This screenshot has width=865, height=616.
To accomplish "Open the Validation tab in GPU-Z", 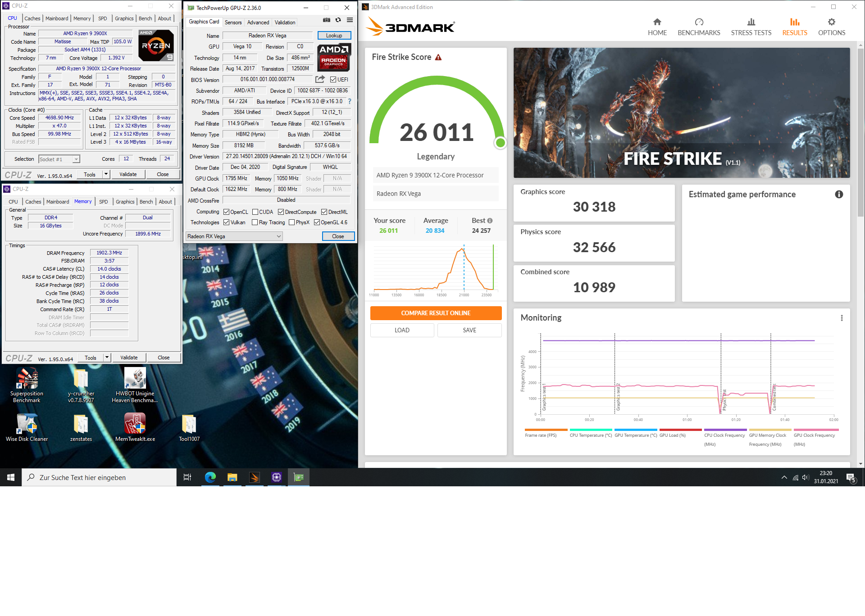I will [285, 22].
